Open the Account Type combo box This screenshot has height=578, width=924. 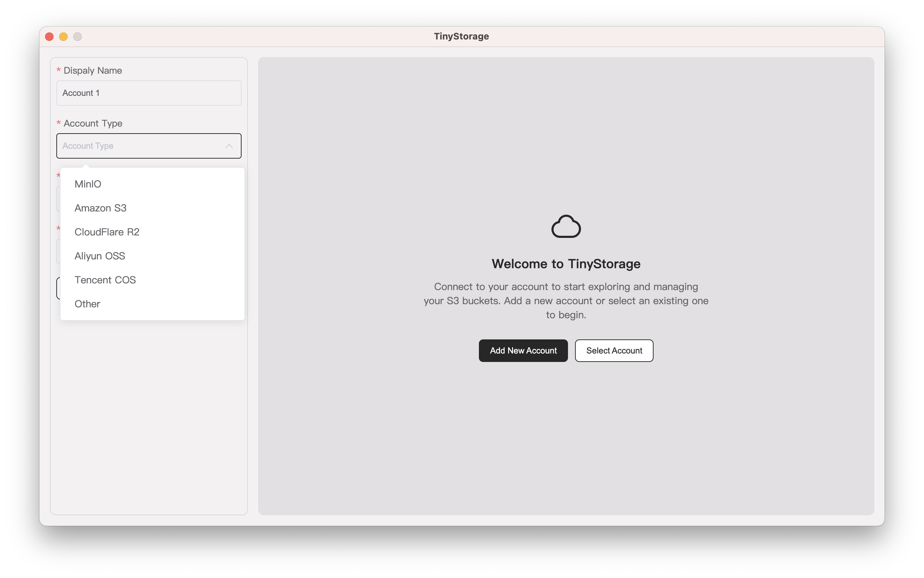149,146
